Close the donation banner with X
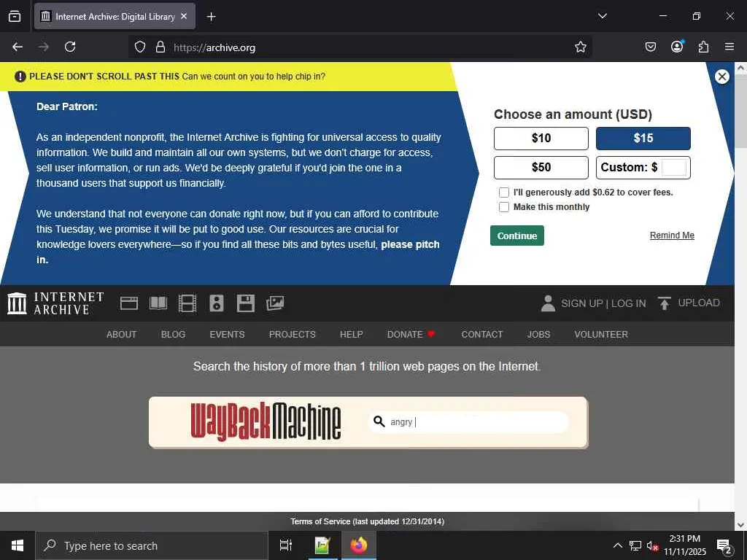The width and height of the screenshot is (747, 560). [x=722, y=77]
